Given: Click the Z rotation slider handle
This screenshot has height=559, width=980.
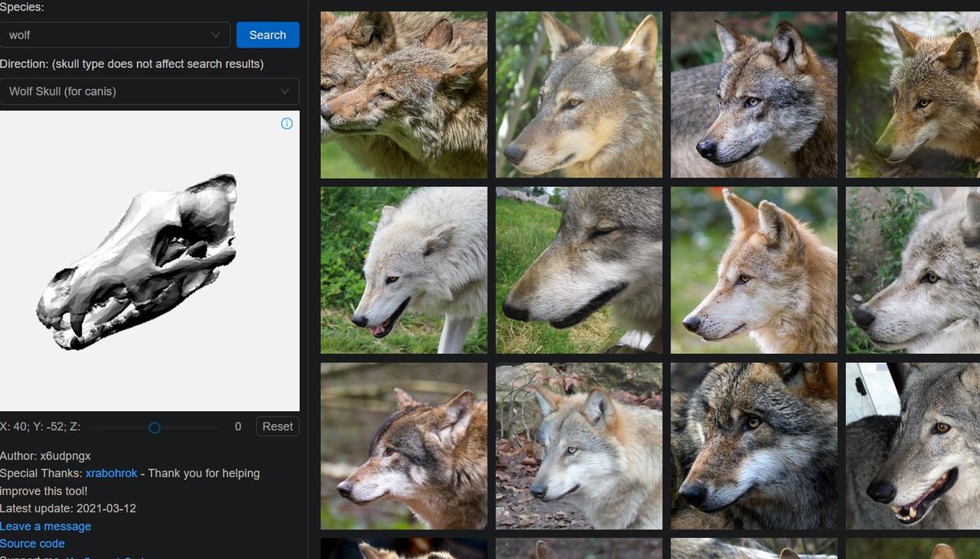Looking at the screenshot, I should [154, 427].
